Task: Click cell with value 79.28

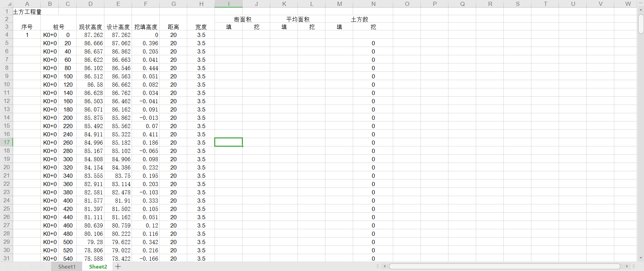Action: (x=91, y=242)
